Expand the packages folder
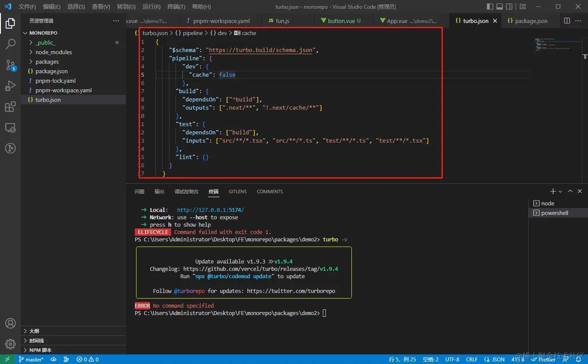Image resolution: width=588 pixels, height=364 pixels. (x=74, y=62)
